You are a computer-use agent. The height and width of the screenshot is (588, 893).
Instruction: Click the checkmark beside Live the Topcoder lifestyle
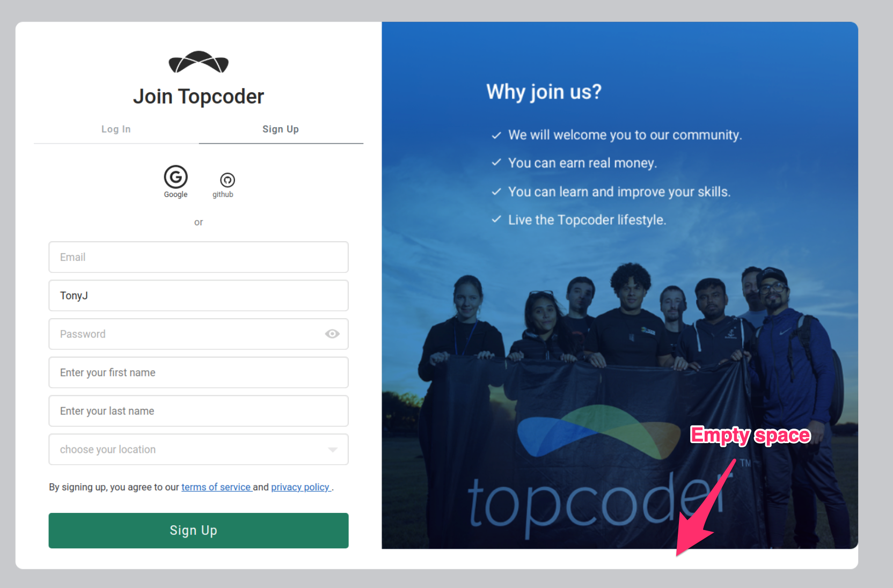[x=496, y=219]
